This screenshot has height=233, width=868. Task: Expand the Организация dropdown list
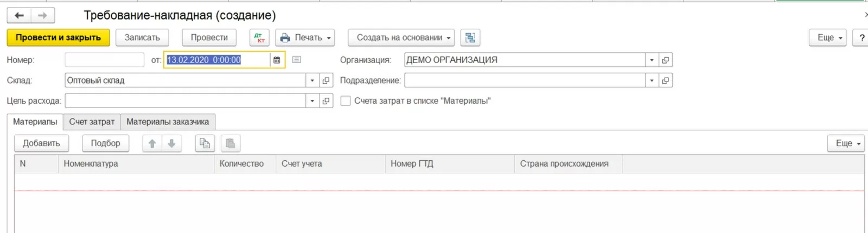coord(652,60)
